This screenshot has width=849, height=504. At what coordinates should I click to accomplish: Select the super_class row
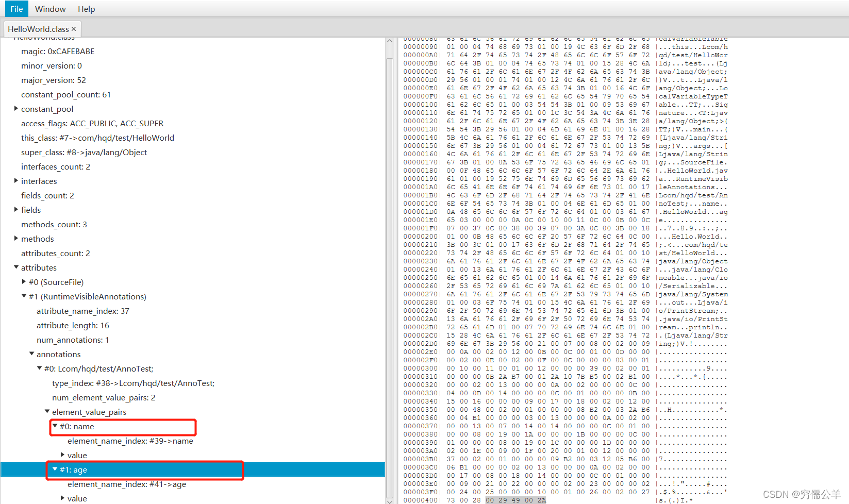[84, 152]
